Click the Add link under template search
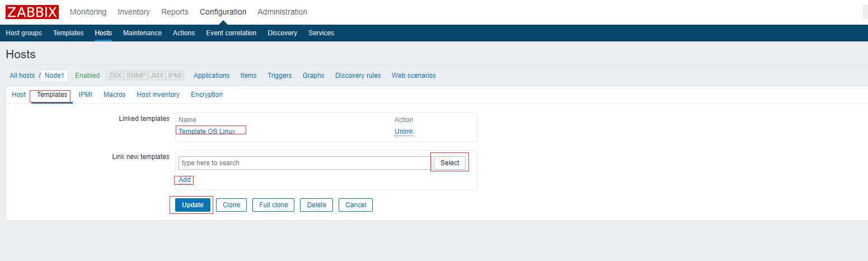This screenshot has height=261, width=868. 185,180
